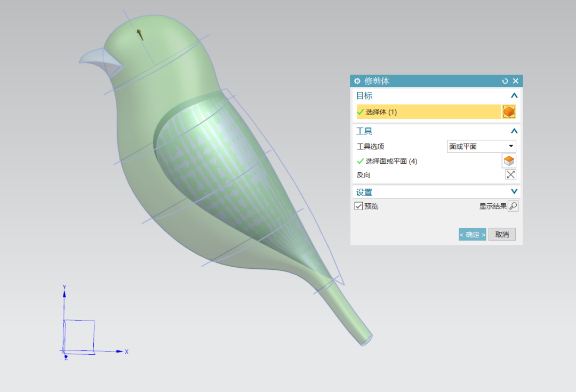Click the Y axis label of coordinate triad
The height and width of the screenshot is (392, 576).
[65, 287]
